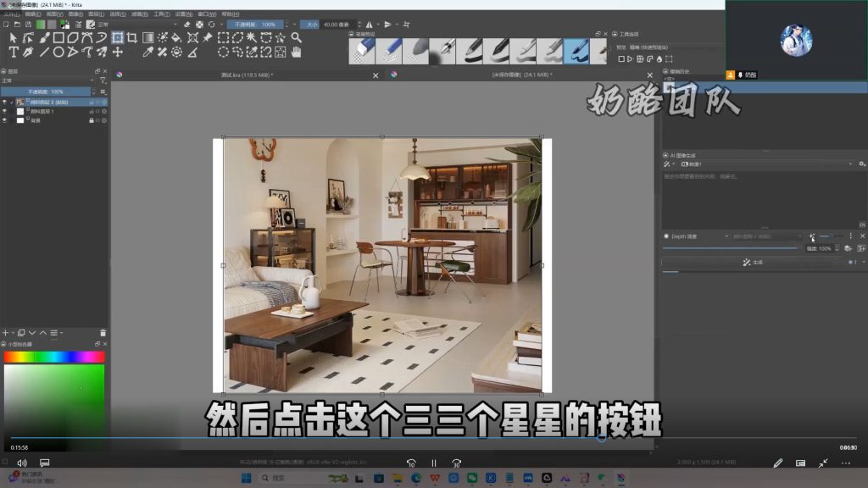Screen dimensions: 868x488
Task: Select the Color Sampler eyedropper tool
Action: 147,53
